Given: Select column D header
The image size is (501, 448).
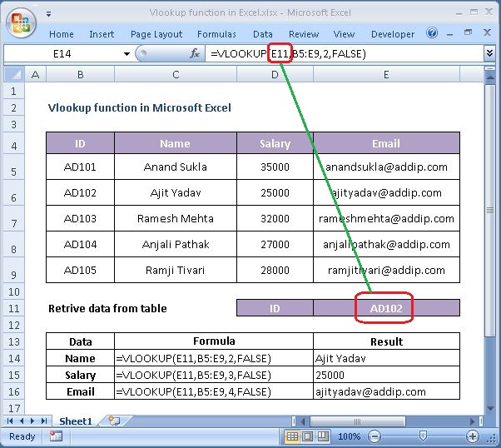Looking at the screenshot, I should pos(275,74).
